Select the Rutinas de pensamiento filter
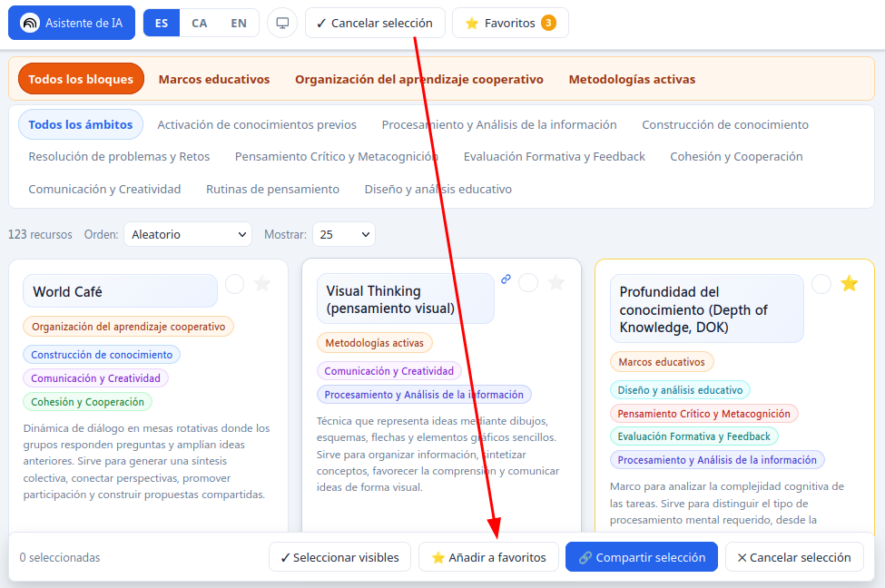The height and width of the screenshot is (588, 885). [272, 189]
